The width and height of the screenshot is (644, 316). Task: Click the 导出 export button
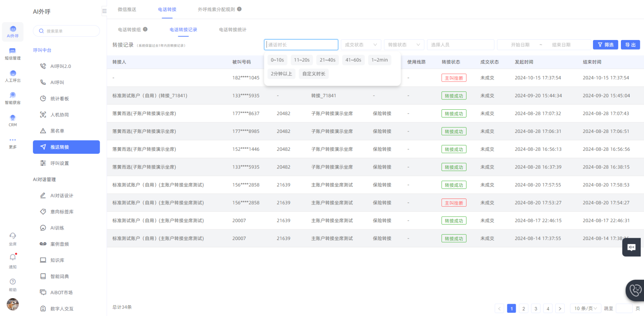[630, 45]
